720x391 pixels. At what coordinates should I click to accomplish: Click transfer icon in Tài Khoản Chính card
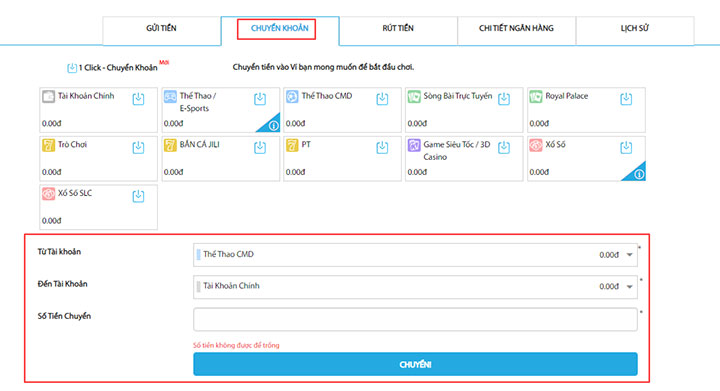(x=138, y=99)
